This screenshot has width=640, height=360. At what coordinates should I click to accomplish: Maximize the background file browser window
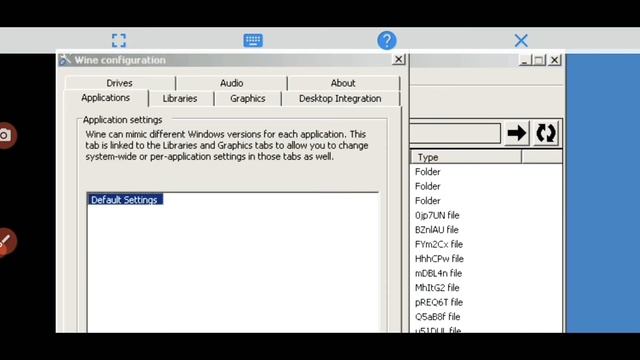click(539, 60)
